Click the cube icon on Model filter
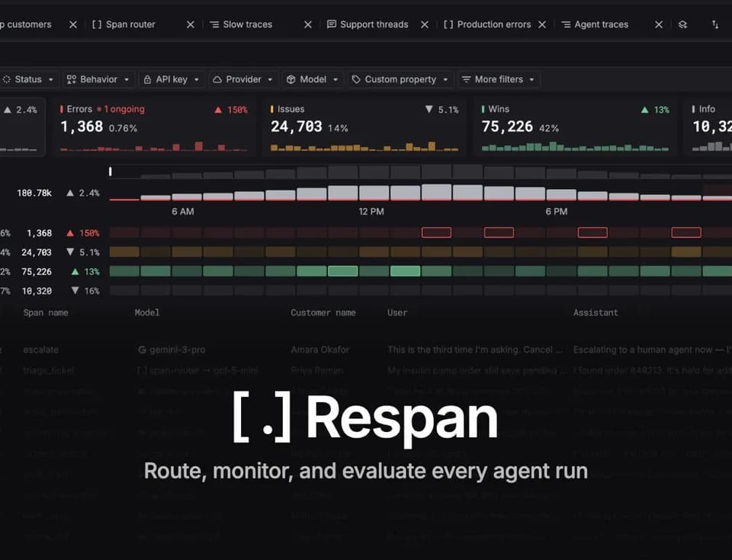 (x=291, y=80)
